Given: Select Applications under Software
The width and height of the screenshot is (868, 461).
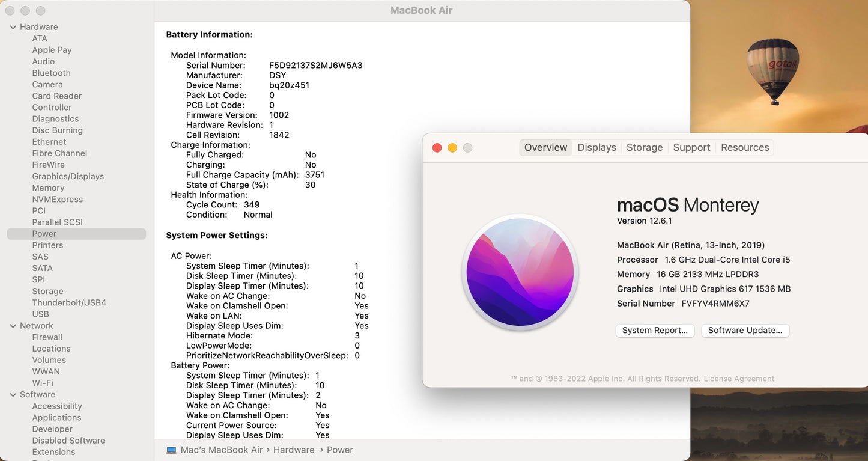Looking at the screenshot, I should pos(56,418).
